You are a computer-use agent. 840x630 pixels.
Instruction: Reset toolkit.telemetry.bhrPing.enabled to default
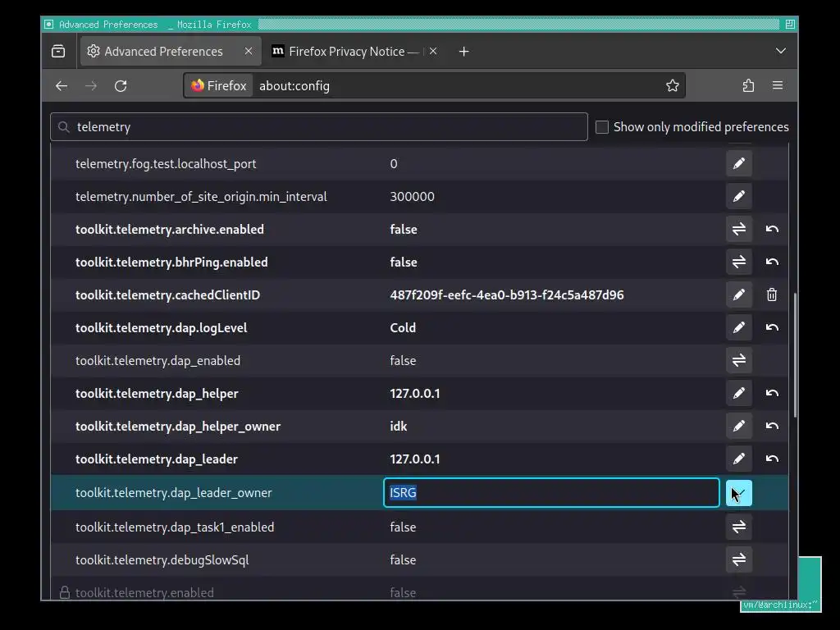(x=771, y=262)
